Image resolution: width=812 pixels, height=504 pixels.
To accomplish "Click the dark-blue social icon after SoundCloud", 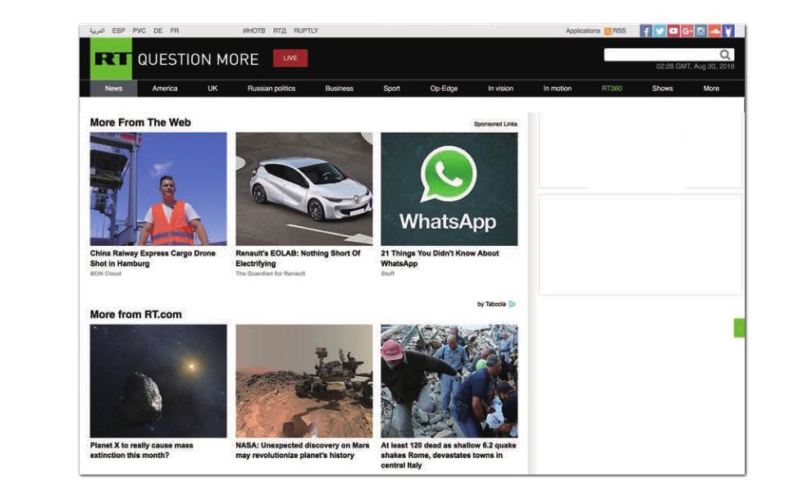I will click(728, 31).
